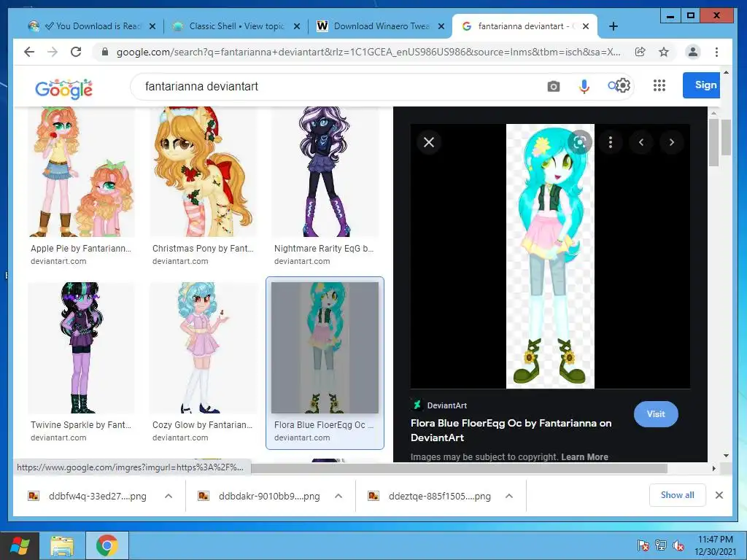The image size is (747, 560).
Task: Click the Chrome icon in the taskbar
Action: [107, 545]
